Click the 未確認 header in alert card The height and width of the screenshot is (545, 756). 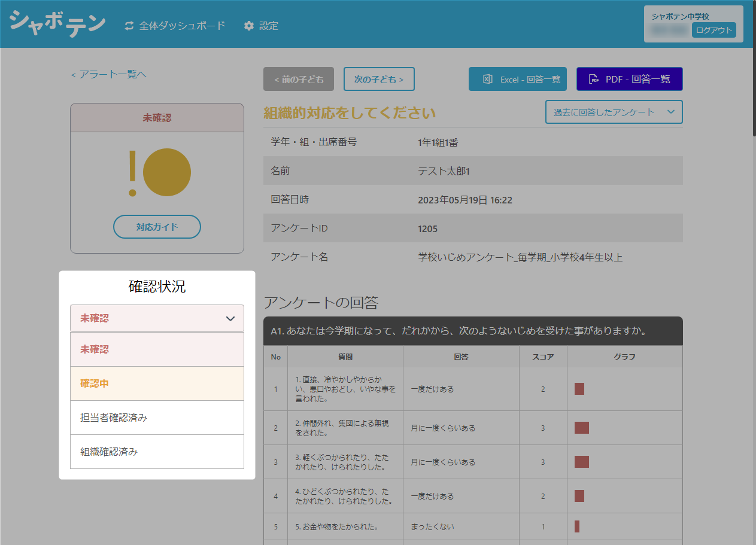click(157, 118)
